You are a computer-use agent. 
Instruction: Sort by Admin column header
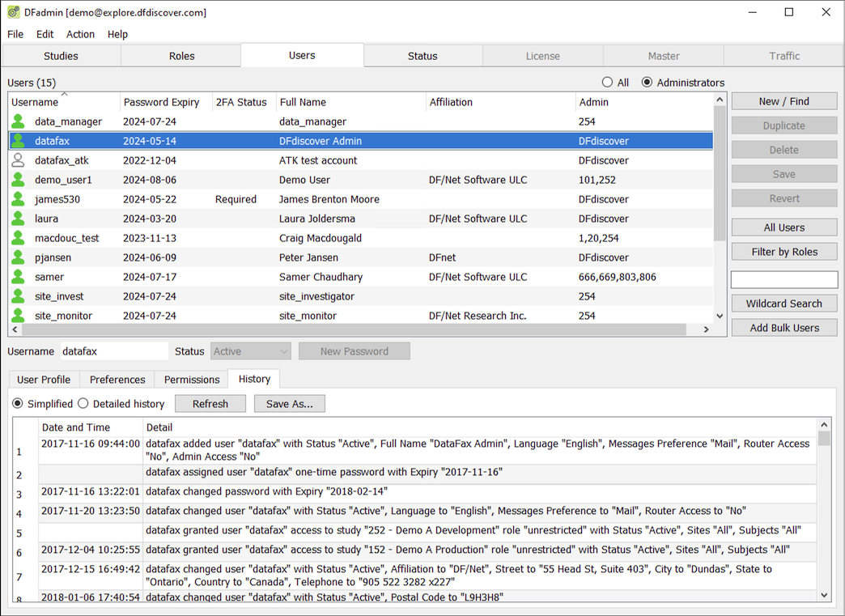pos(644,102)
